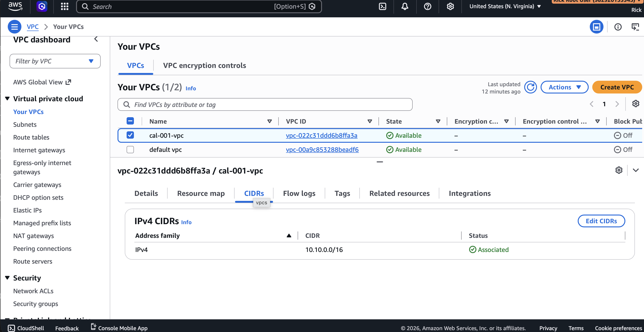Sort IPv4 CIDRs by Address family arrow
644x332 pixels.
[289, 236]
